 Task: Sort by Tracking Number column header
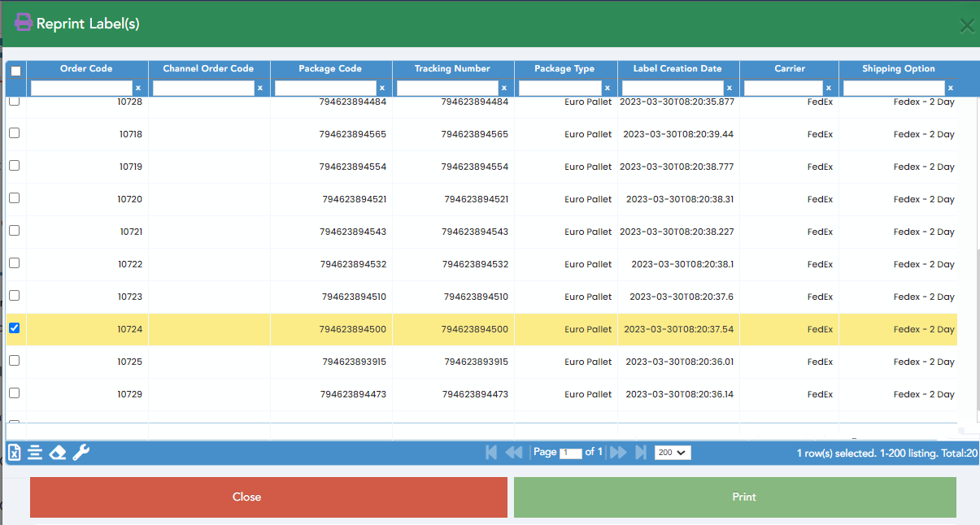point(452,69)
